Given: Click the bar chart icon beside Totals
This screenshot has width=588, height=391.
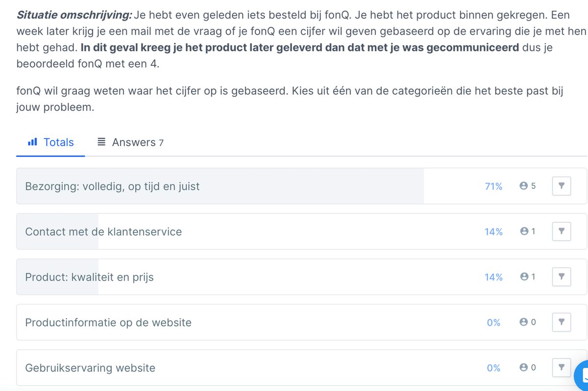Looking at the screenshot, I should 33,142.
